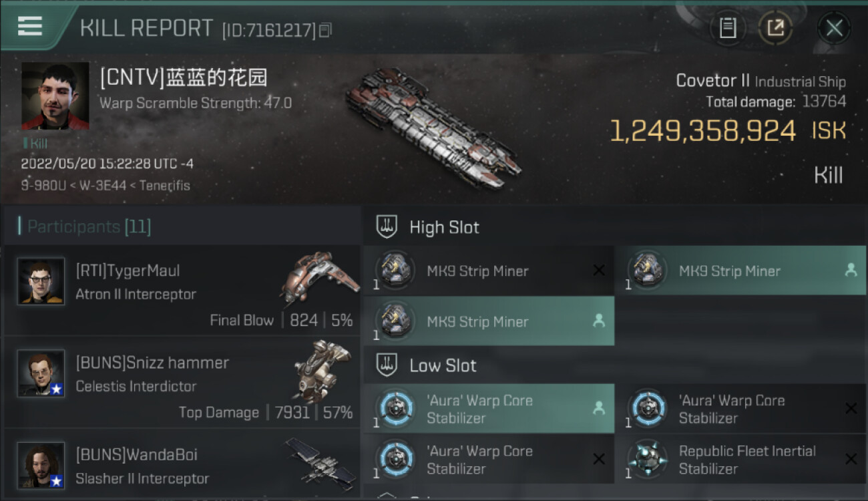The width and height of the screenshot is (868, 501).
Task: Close the kill report panel
Action: [834, 28]
